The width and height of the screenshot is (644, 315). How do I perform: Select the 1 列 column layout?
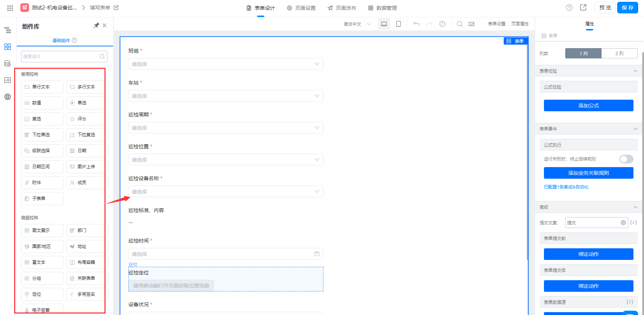[x=583, y=53]
